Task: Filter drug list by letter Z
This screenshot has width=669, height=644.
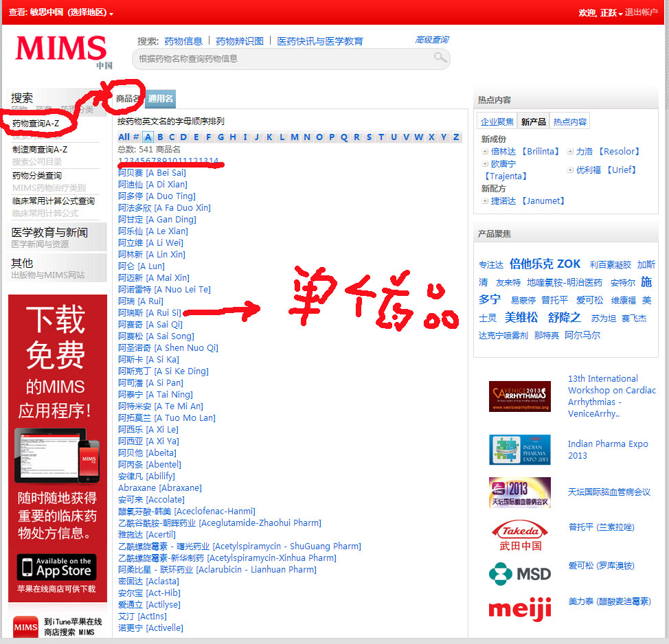Action: point(456,137)
